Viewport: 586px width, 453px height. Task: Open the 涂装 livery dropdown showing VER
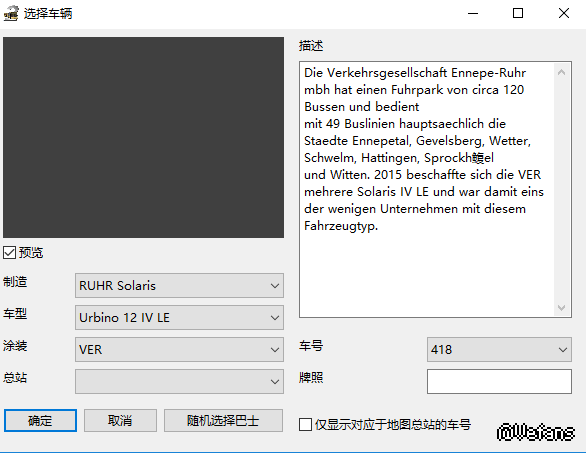(179, 349)
